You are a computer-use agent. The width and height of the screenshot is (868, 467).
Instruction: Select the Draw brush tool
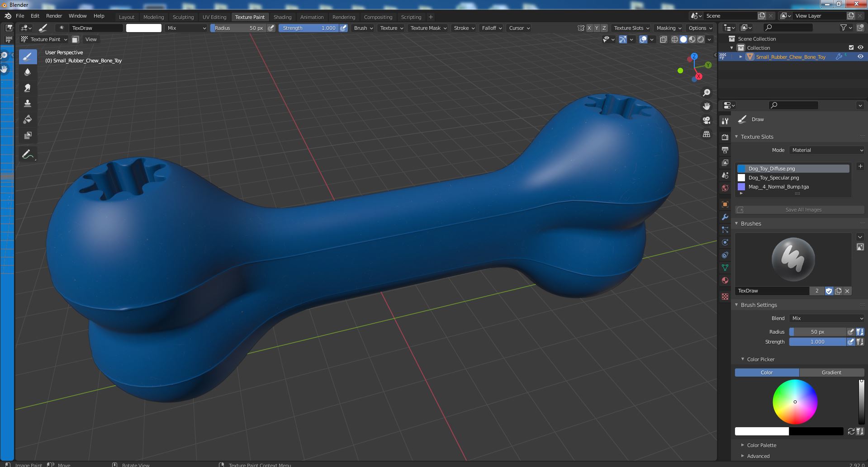(28, 57)
